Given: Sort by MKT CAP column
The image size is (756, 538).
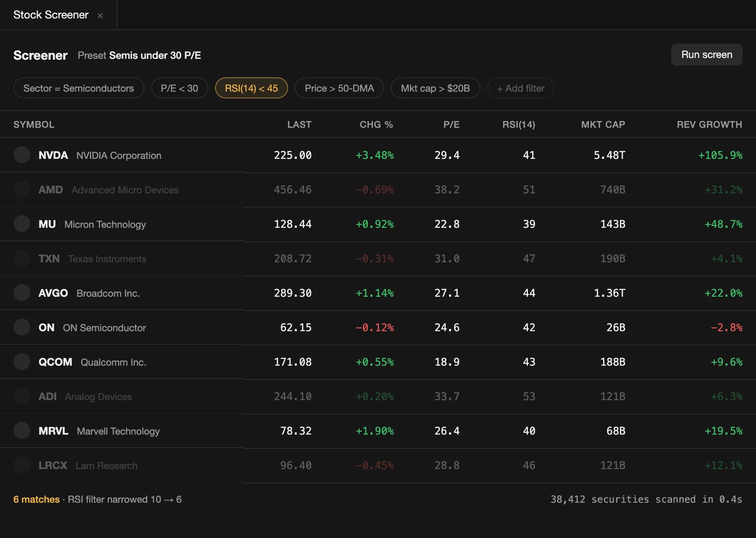Looking at the screenshot, I should 603,124.
